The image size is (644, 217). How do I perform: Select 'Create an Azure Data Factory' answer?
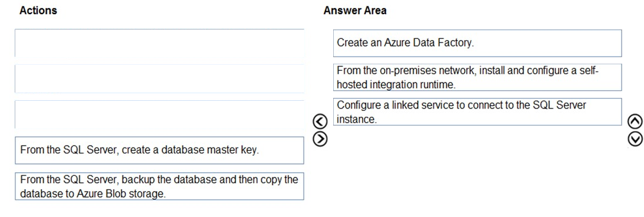[477, 43]
